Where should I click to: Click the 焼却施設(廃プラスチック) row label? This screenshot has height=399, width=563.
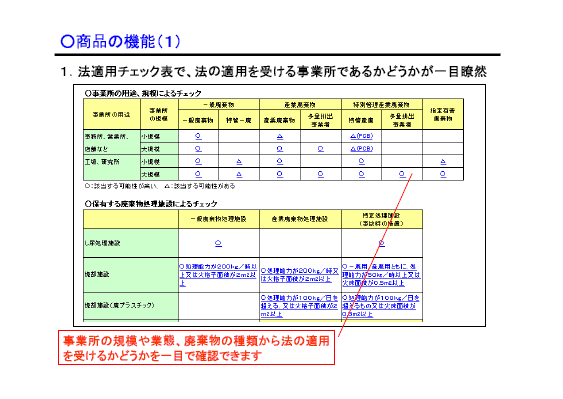point(120,305)
